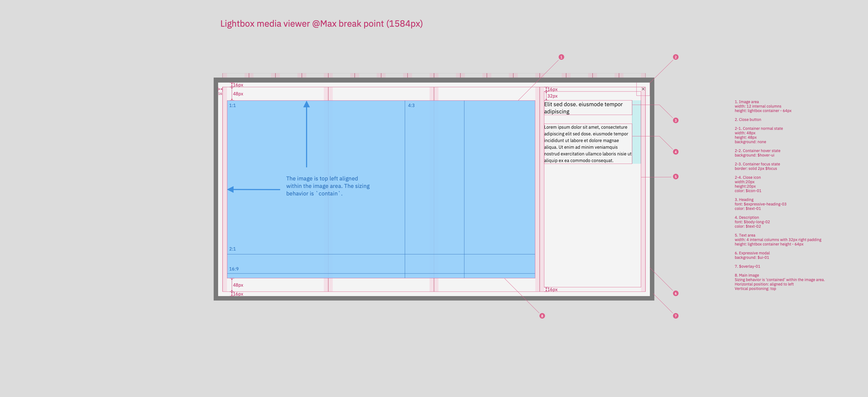Click the '1:1' aspect ratio label
This screenshot has height=397, width=868.
pos(233,105)
